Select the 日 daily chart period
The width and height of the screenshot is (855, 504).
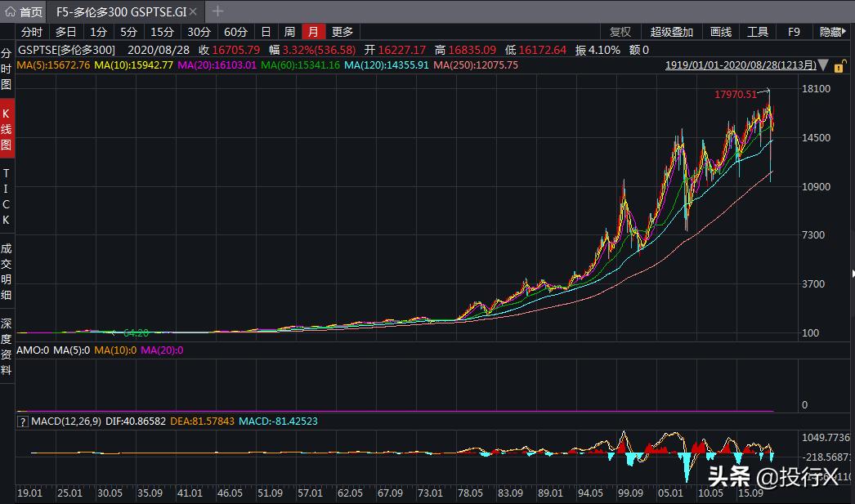[265, 31]
